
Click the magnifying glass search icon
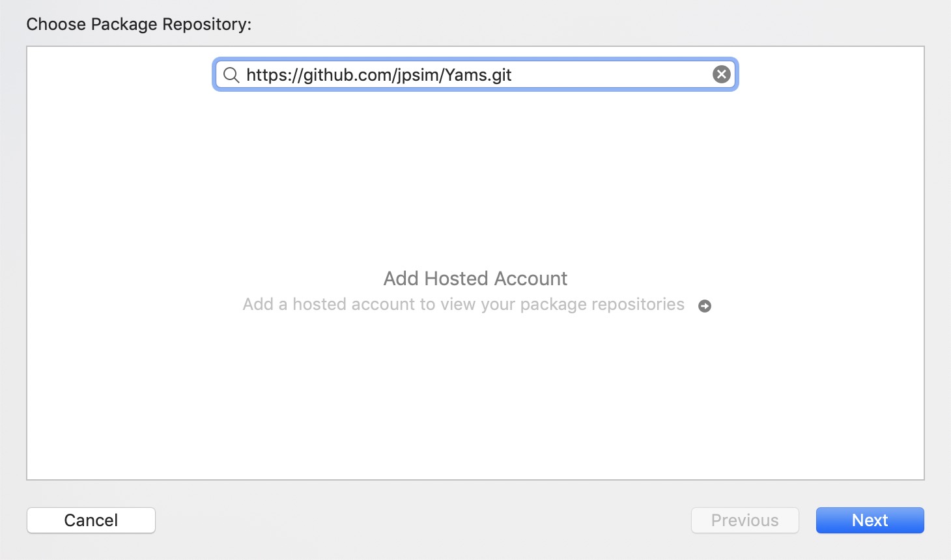231,75
